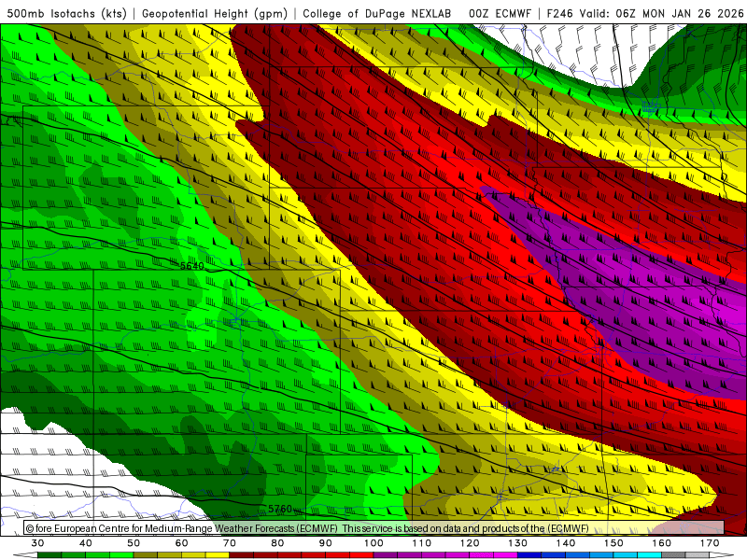Click the '00Z ECMWF' model run label
Viewport: 747px width, 560px height.
[500, 13]
